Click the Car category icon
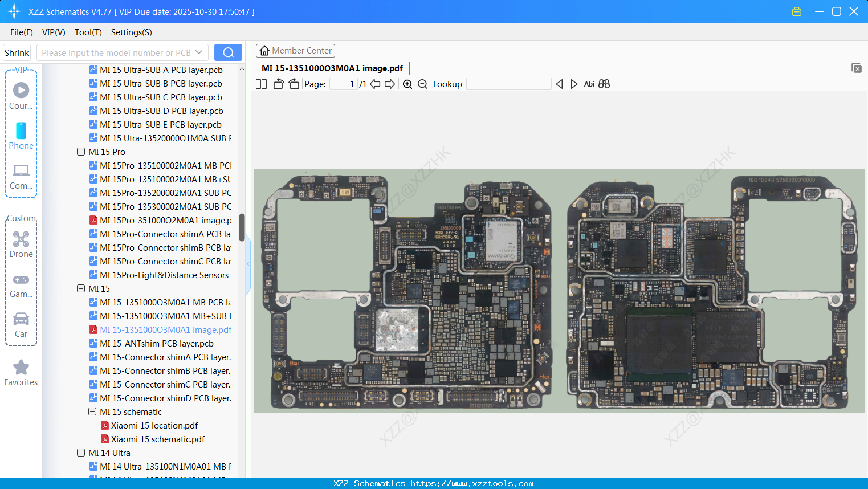Viewport: 868px width, 489px height. [21, 325]
